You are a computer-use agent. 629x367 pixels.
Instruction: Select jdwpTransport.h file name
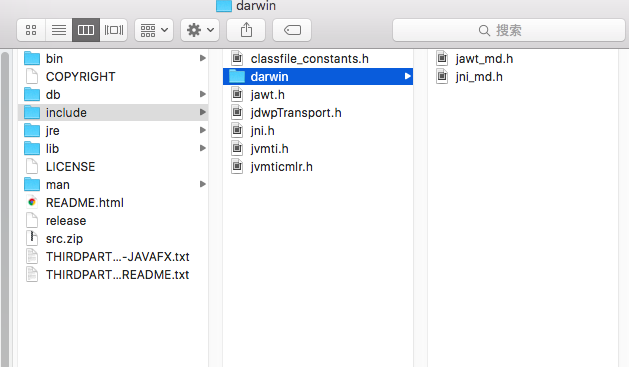296,113
